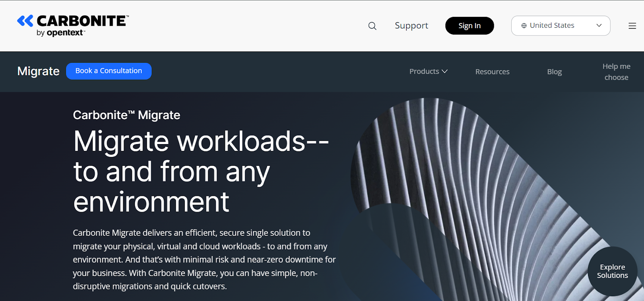This screenshot has width=644, height=301.
Task: Click the Sign In button
Action: point(469,26)
